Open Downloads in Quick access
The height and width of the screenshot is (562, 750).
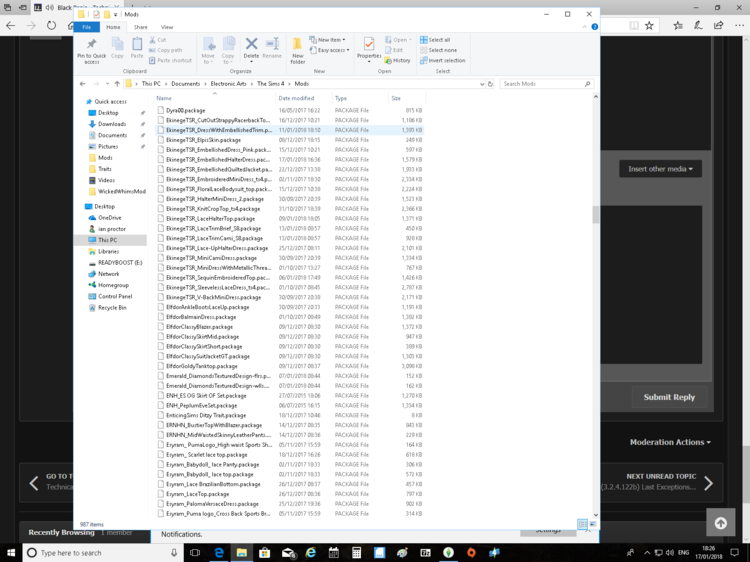pyautogui.click(x=112, y=124)
